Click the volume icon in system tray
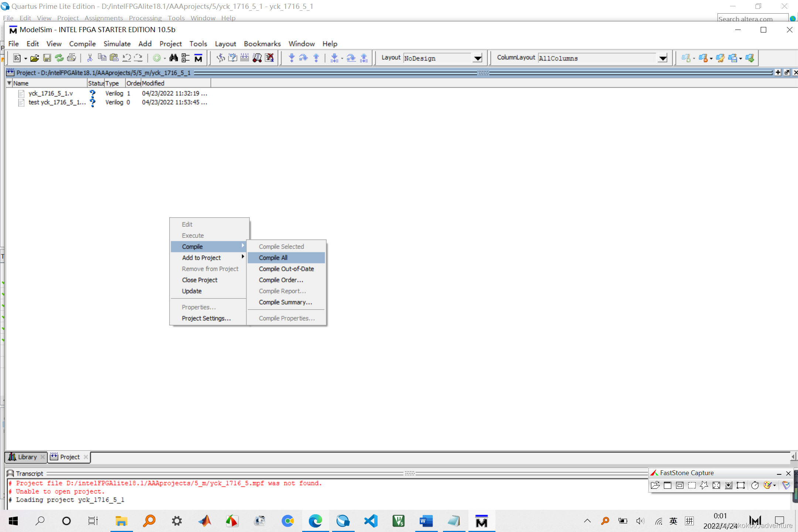This screenshot has width=798, height=532. pyautogui.click(x=640, y=521)
